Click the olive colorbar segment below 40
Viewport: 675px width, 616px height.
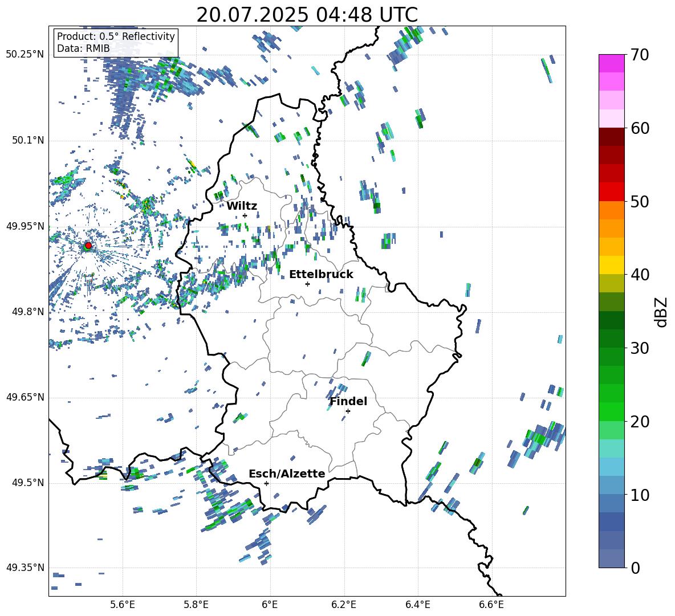coord(612,283)
